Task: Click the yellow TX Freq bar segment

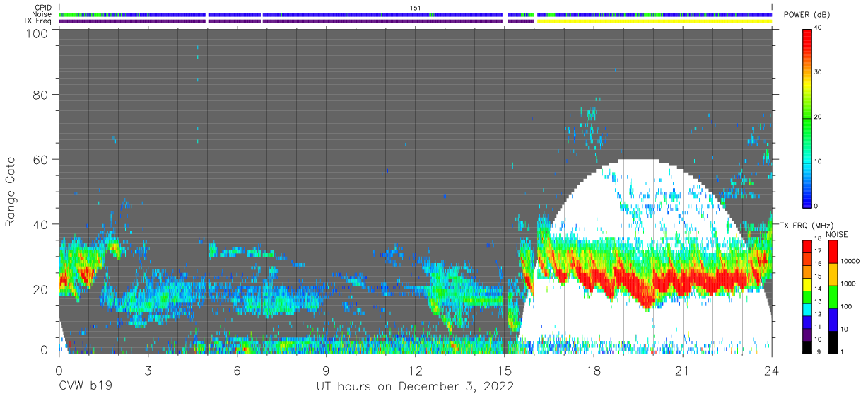Action: point(655,21)
